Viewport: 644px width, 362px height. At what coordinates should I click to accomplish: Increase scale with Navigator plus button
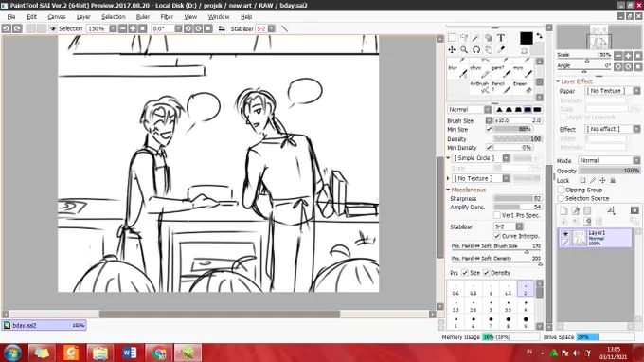pos(628,56)
